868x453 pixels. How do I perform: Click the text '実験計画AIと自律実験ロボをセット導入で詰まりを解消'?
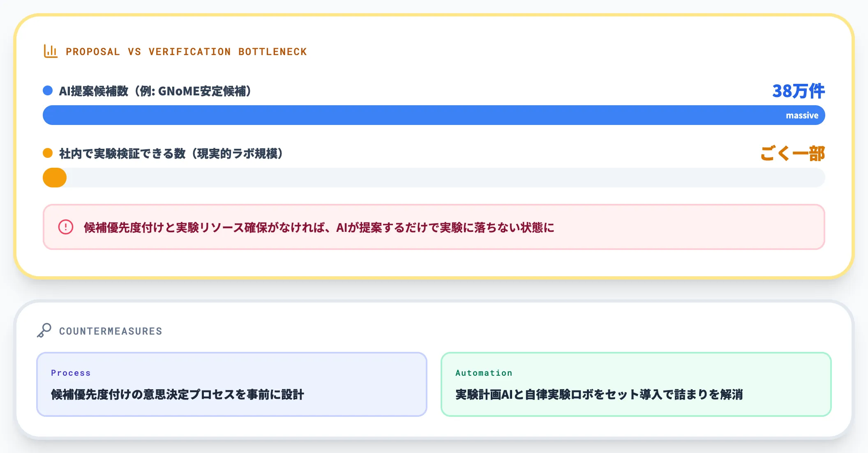coord(599,395)
